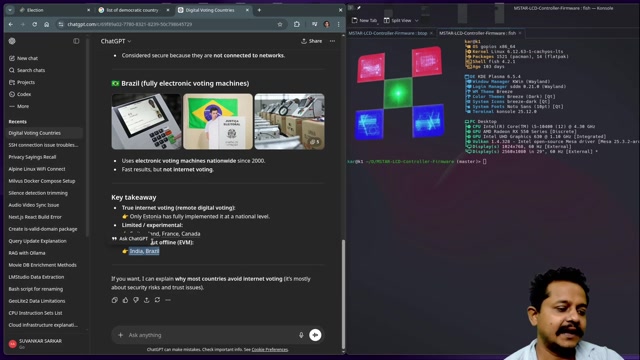Image resolution: width=640 pixels, height=360 pixels.
Task: Open Audio Video Sync Issue chat
Action: coord(33,205)
